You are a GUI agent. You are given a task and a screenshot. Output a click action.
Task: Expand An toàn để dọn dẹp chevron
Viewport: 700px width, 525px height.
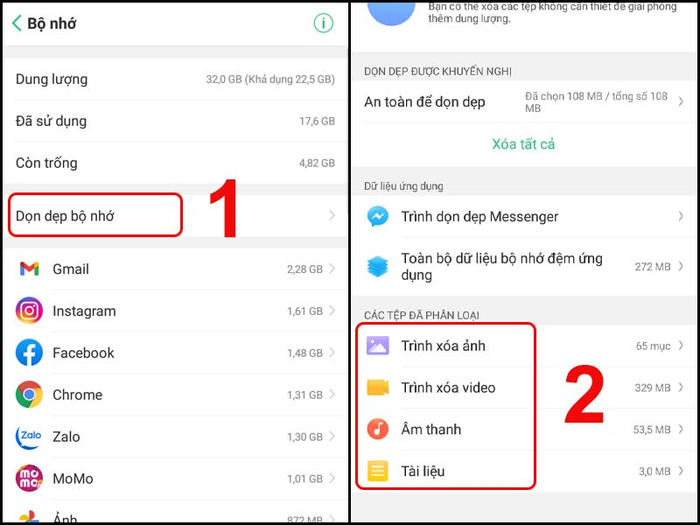pyautogui.click(x=681, y=102)
